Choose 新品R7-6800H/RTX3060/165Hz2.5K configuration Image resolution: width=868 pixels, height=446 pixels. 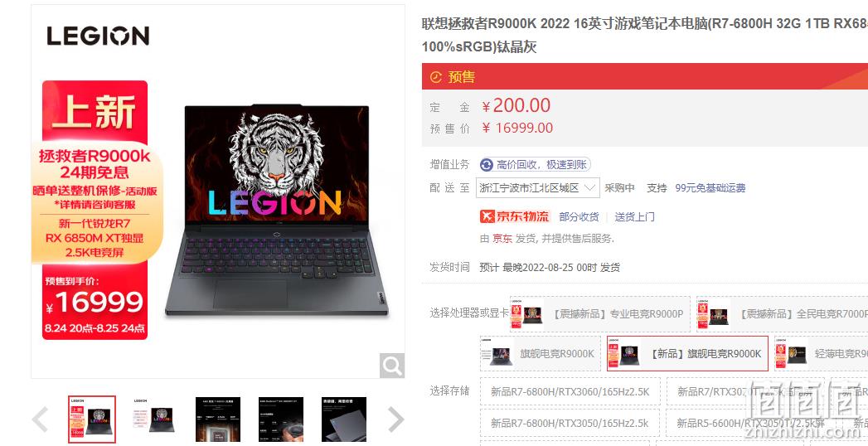[570, 392]
